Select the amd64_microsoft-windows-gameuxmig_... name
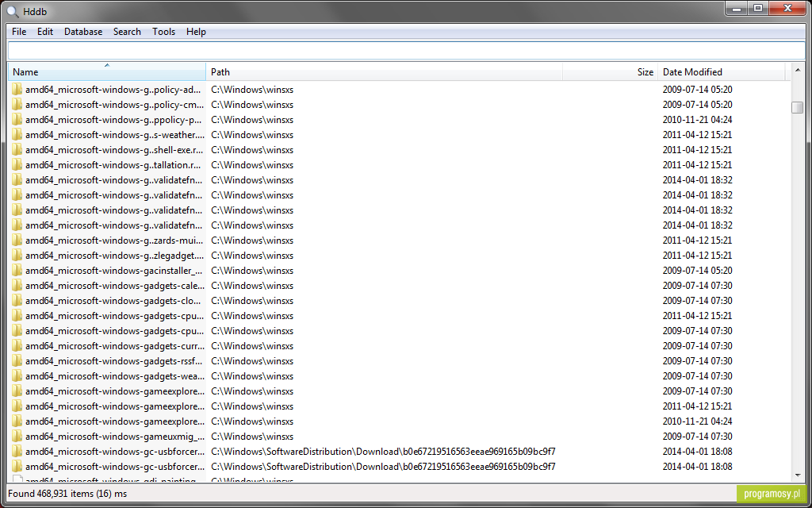This screenshot has width=812, height=508. pos(114,437)
